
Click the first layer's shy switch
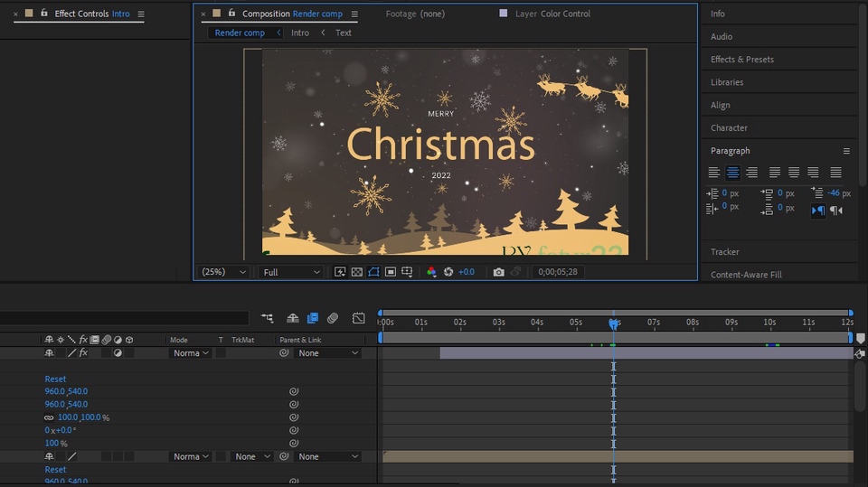49,352
